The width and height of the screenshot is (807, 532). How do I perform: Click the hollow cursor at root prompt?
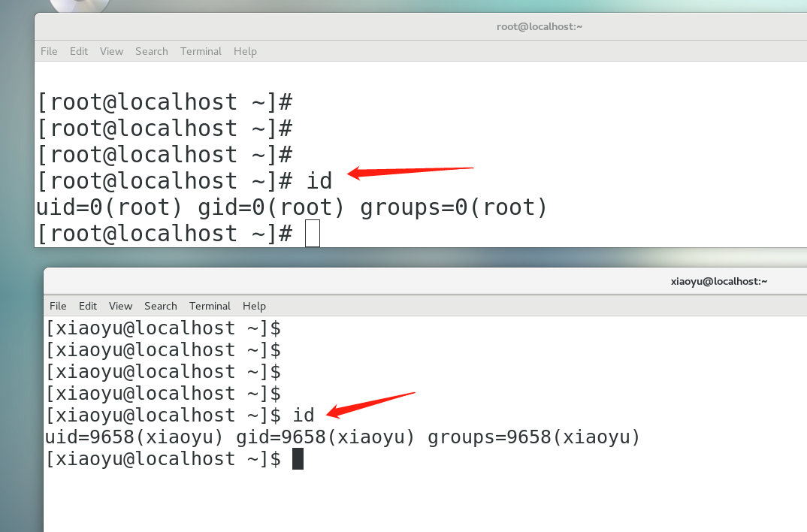(313, 234)
